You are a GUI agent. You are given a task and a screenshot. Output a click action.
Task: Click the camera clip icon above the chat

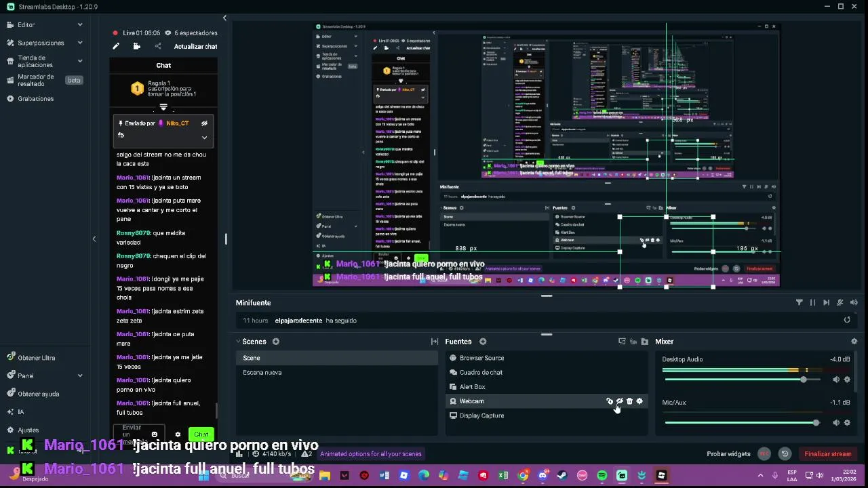137,46
